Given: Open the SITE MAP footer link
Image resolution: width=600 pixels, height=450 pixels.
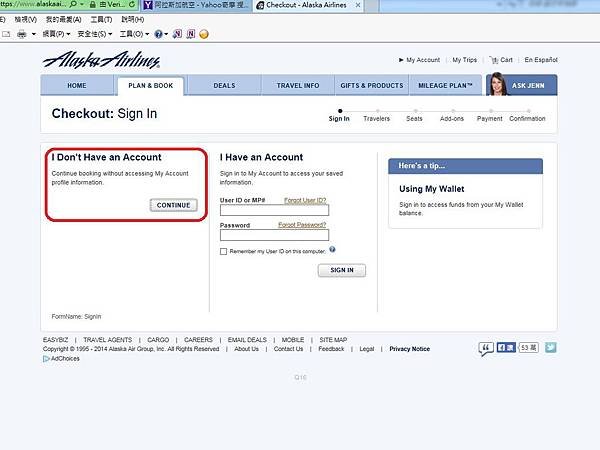Looking at the screenshot, I should [333, 340].
